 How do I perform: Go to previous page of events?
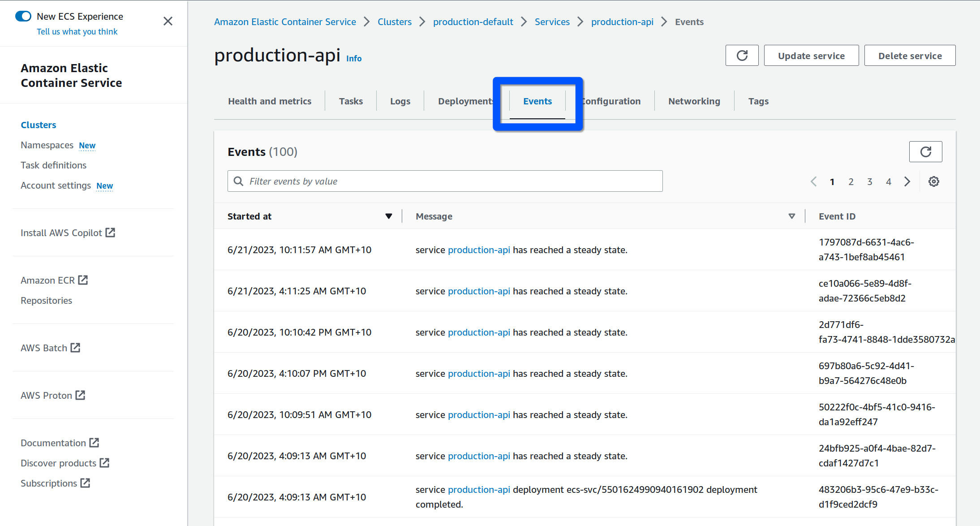pyautogui.click(x=813, y=181)
